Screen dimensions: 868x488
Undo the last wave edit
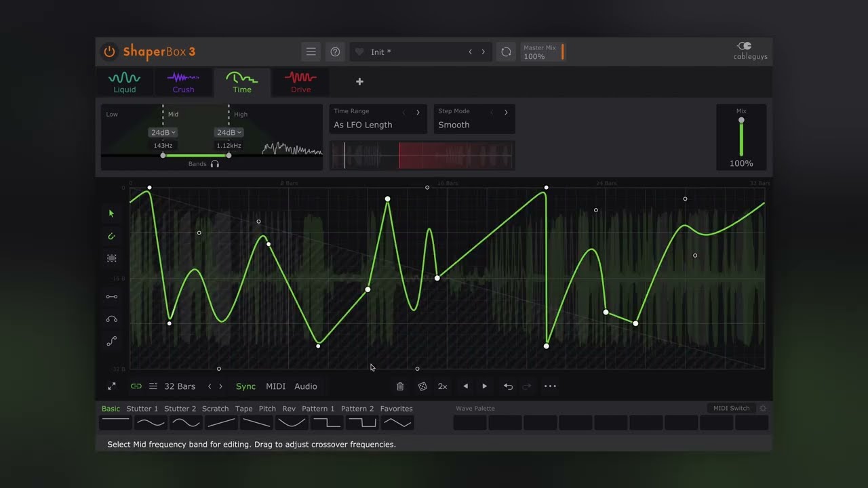pos(508,386)
